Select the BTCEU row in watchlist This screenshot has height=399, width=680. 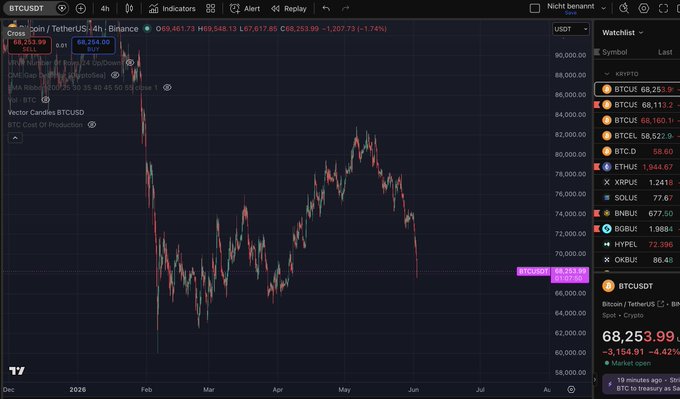point(637,136)
